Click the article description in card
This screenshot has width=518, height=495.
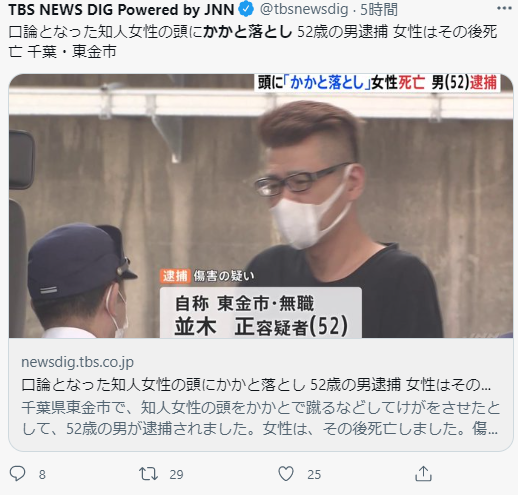point(261,418)
